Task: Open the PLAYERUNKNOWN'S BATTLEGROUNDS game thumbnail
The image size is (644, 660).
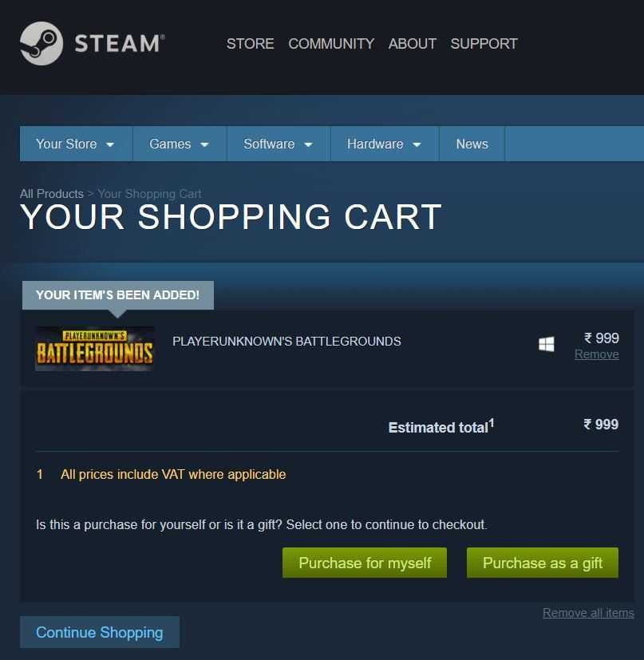Action: (94, 349)
